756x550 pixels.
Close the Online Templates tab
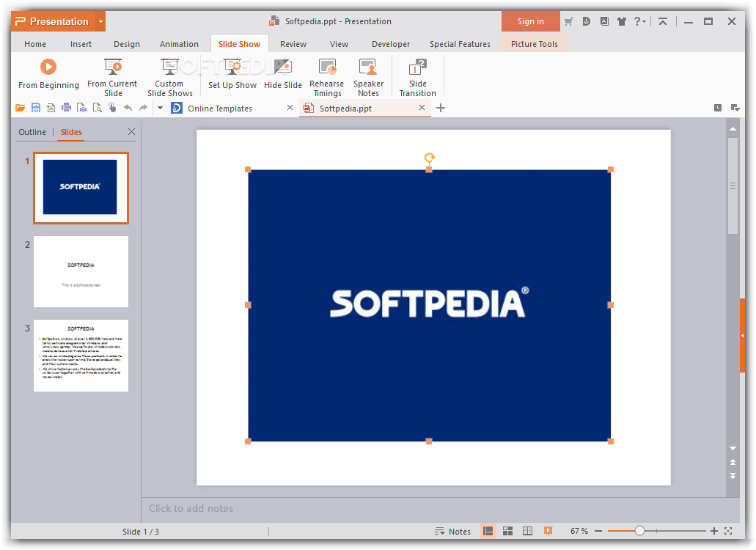[x=290, y=108]
